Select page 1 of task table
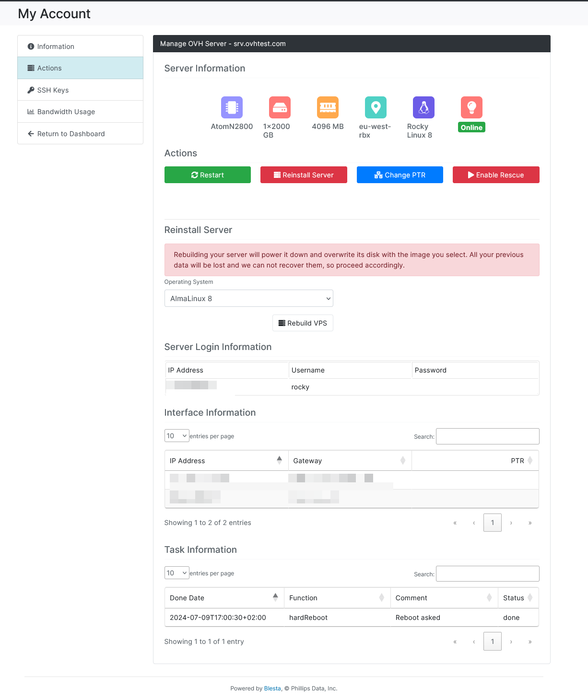Screen dimensions: 588x700 (493, 642)
